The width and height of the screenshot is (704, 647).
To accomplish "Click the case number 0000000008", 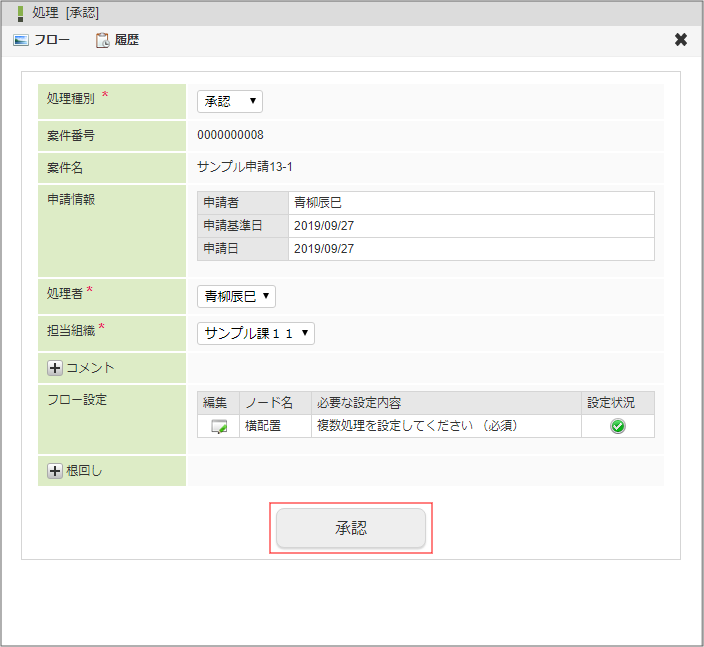I will [x=230, y=135].
